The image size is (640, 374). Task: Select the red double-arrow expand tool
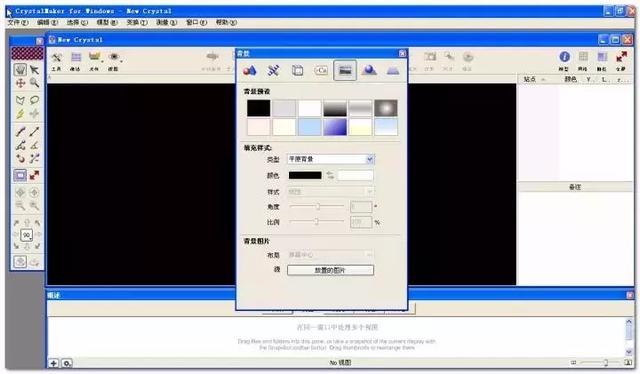click(34, 176)
